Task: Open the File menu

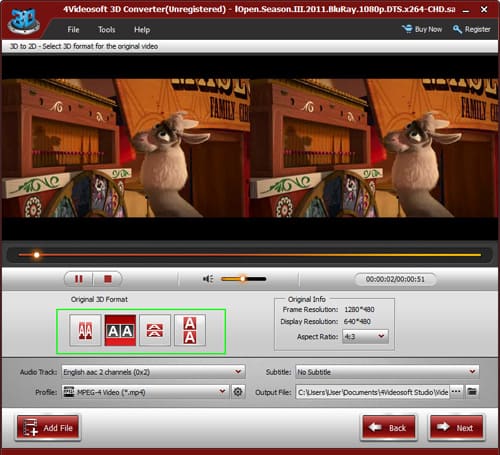Action: pos(73,30)
